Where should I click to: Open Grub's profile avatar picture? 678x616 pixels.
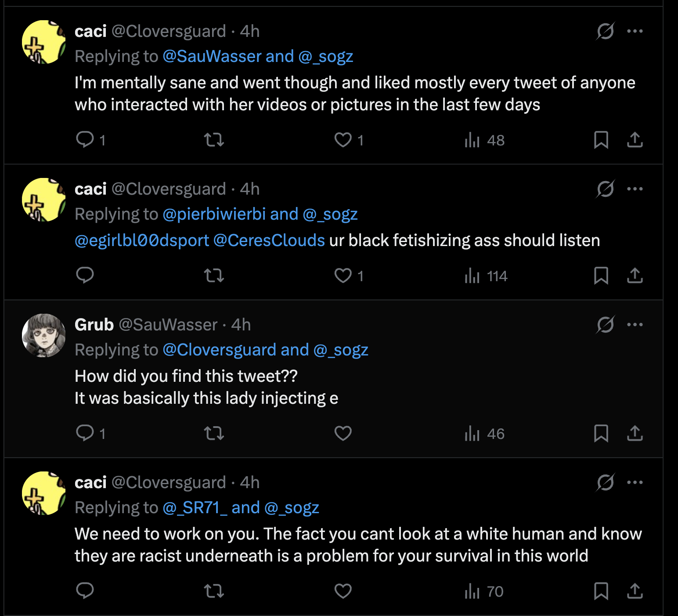click(44, 335)
